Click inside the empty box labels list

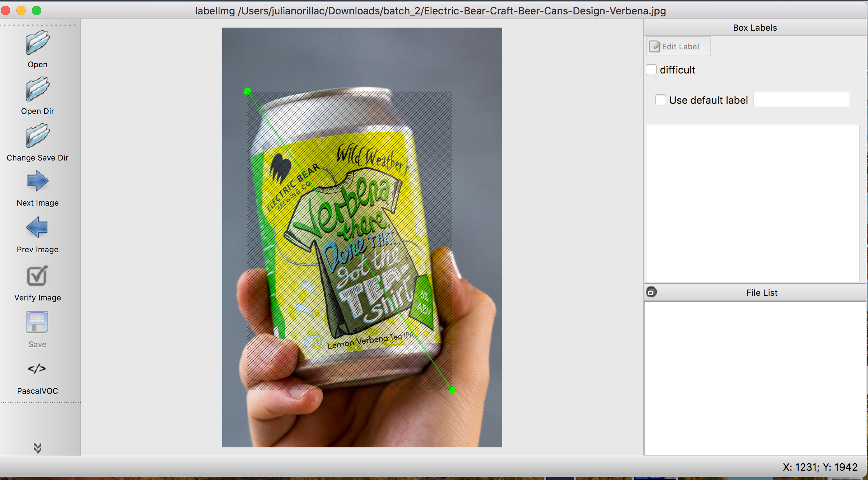tap(752, 204)
